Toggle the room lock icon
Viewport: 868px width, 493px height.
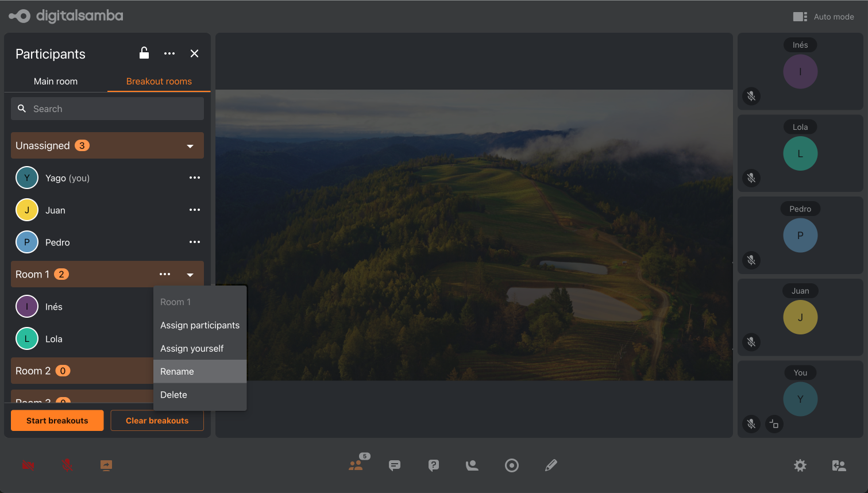[x=144, y=53]
